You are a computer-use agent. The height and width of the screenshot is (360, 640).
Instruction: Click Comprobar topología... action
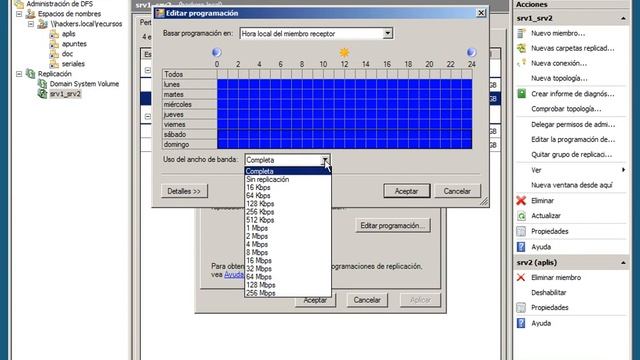[x=566, y=109]
